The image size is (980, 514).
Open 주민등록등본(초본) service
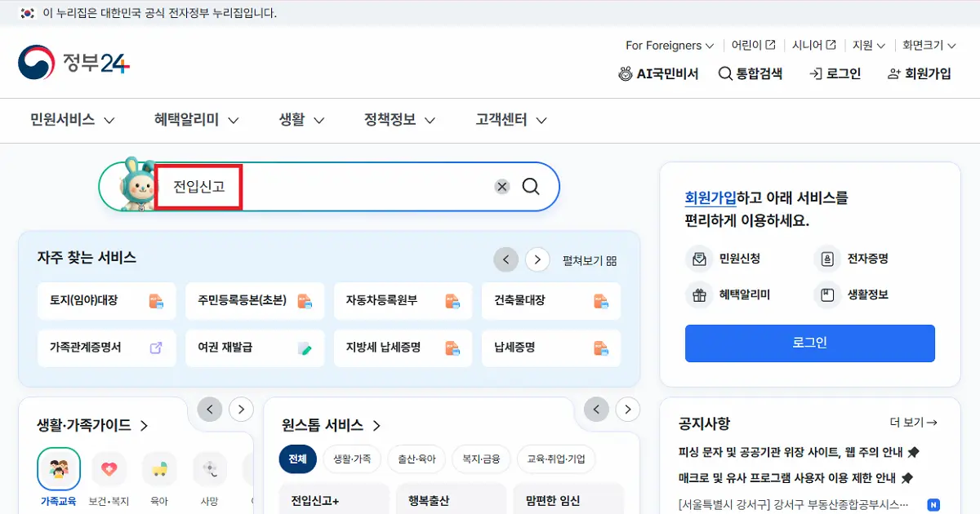click(255, 301)
